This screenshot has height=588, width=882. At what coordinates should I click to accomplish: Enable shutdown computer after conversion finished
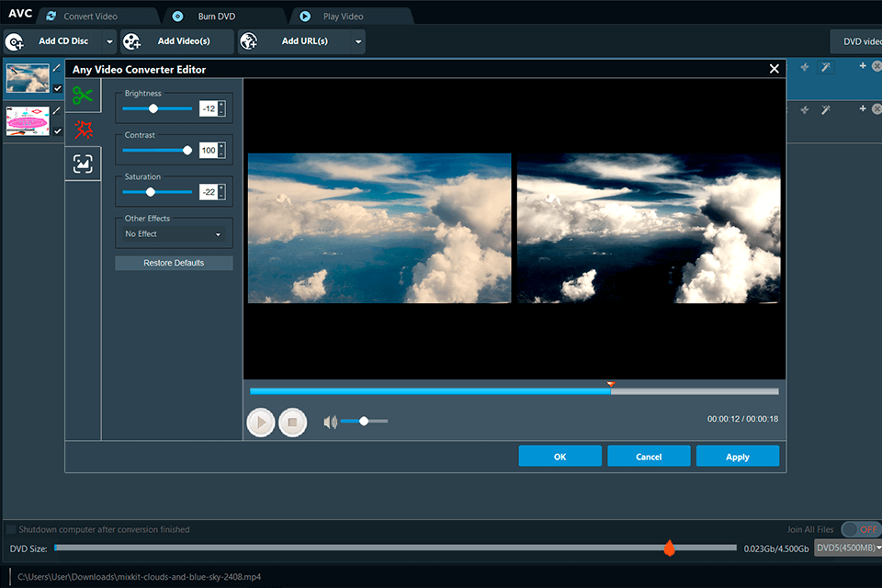click(x=10, y=529)
